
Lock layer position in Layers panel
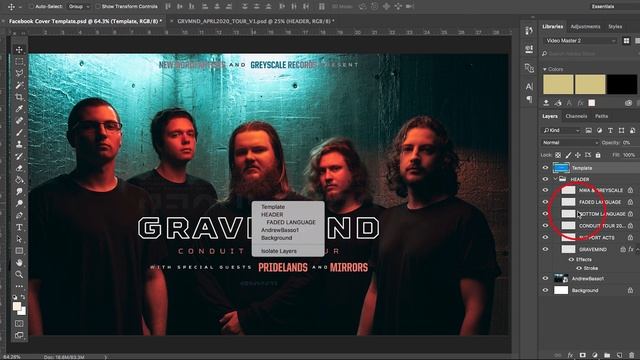578,155
